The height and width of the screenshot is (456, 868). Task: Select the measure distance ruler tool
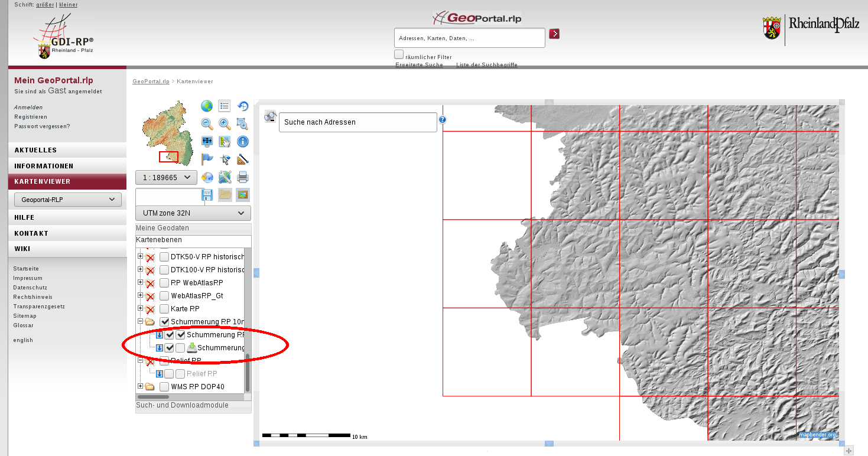242,159
